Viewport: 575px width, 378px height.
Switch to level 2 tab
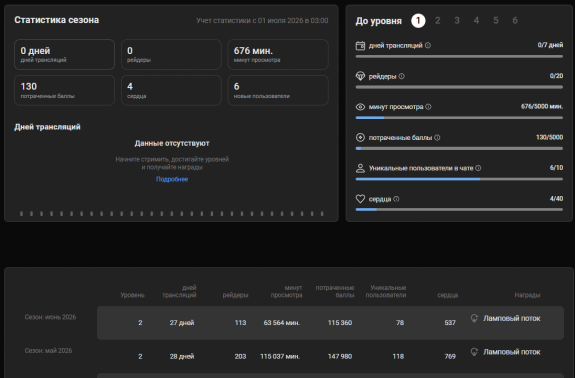point(437,21)
